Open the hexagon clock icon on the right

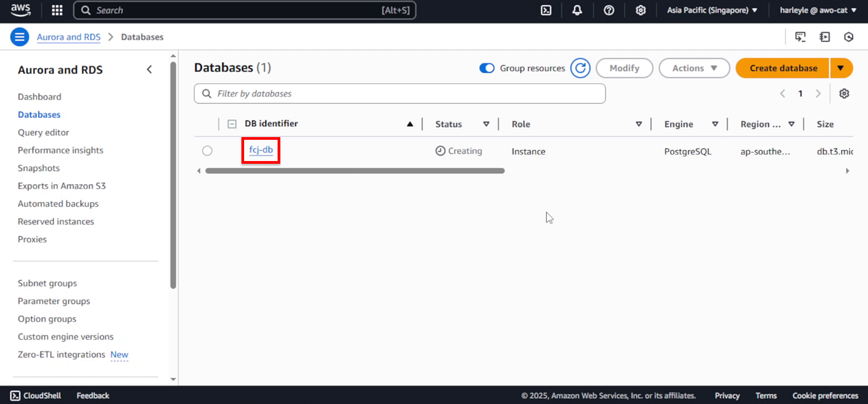pyautogui.click(x=849, y=37)
